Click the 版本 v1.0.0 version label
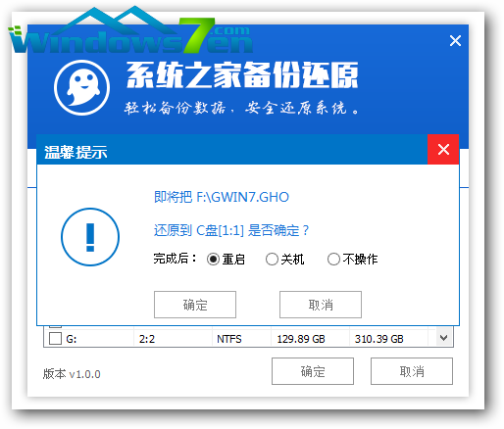Image resolution: width=504 pixels, height=429 pixels. point(72,374)
